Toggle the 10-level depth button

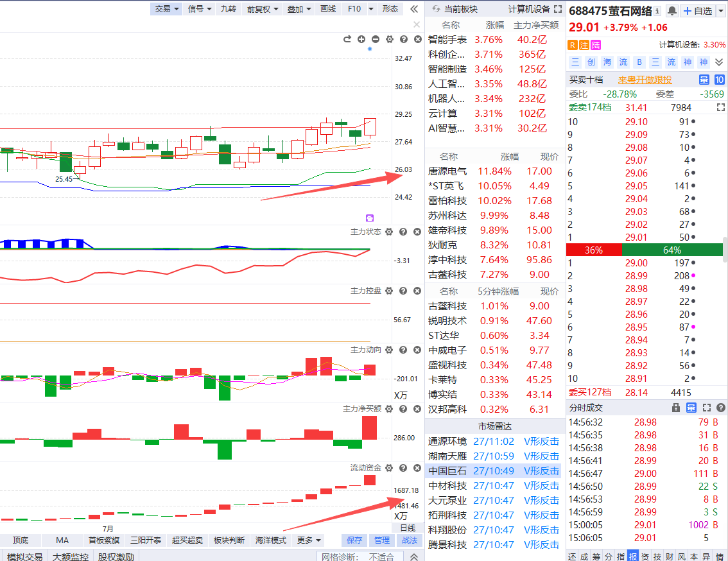[x=719, y=80]
